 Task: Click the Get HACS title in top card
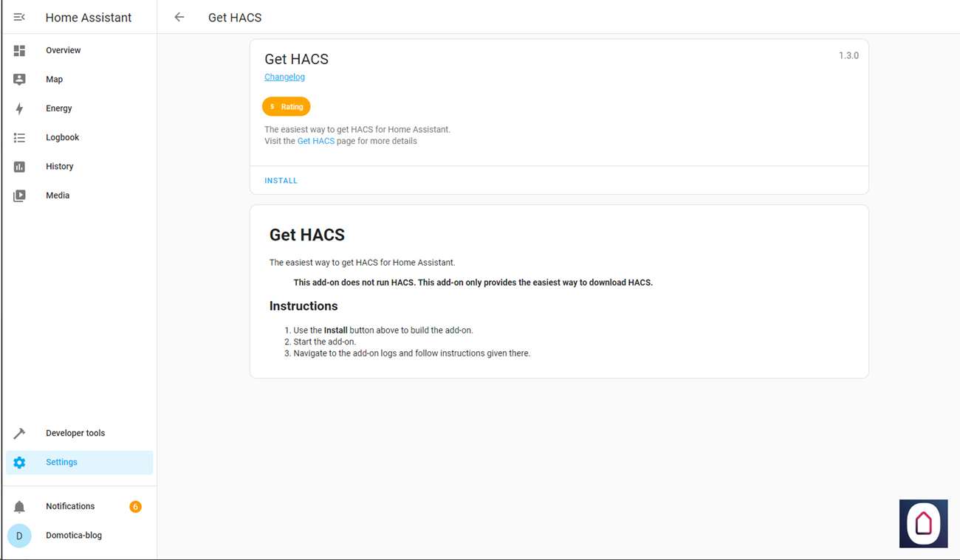[x=296, y=59]
